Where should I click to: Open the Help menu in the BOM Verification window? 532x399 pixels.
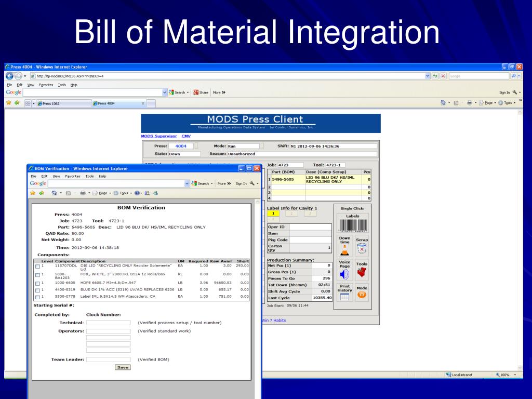(x=102, y=177)
